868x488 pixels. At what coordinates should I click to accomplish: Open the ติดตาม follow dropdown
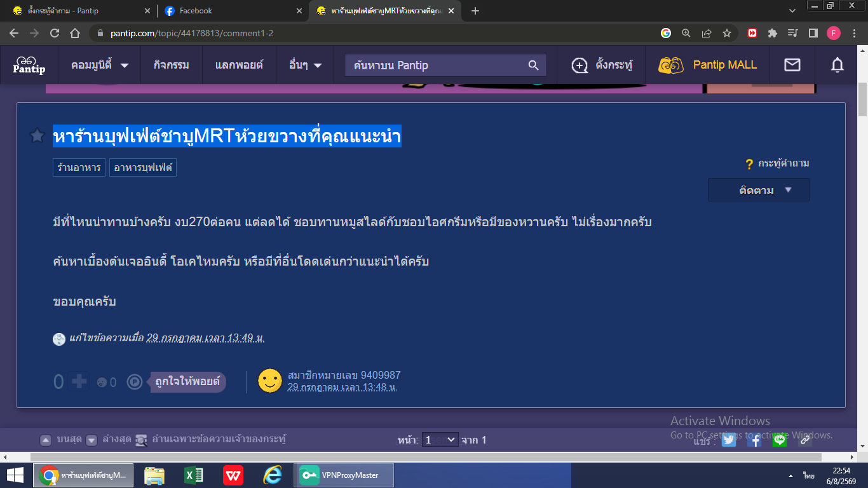tap(759, 190)
